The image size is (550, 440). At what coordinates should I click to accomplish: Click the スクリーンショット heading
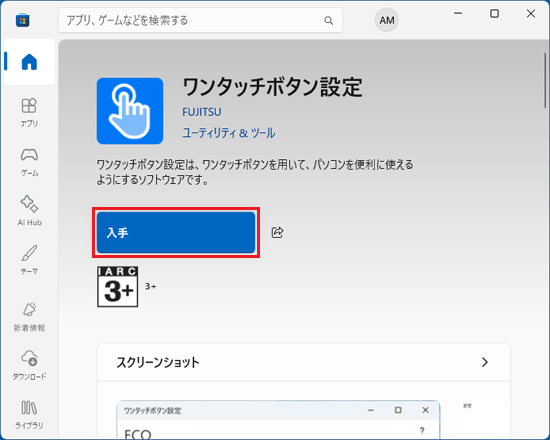click(158, 362)
